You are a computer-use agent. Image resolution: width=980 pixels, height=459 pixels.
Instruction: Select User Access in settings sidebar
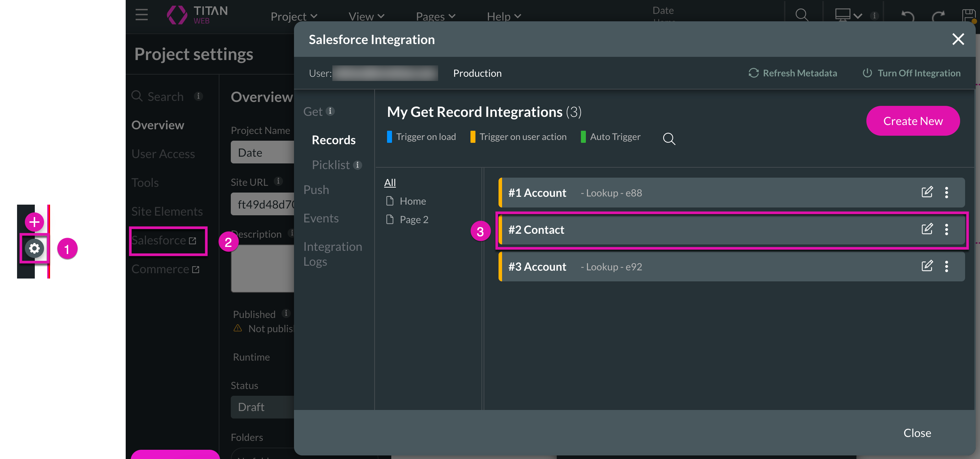click(163, 154)
